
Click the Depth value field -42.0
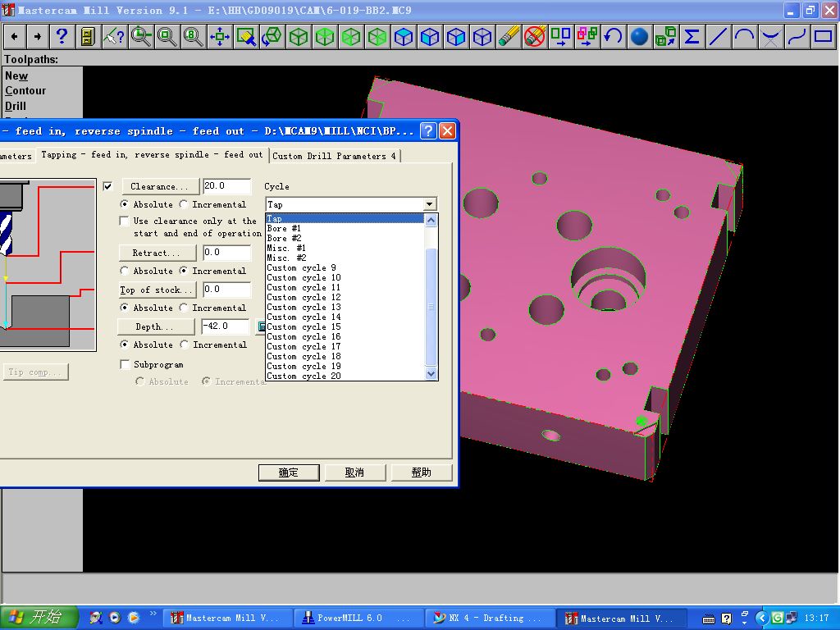(x=225, y=326)
